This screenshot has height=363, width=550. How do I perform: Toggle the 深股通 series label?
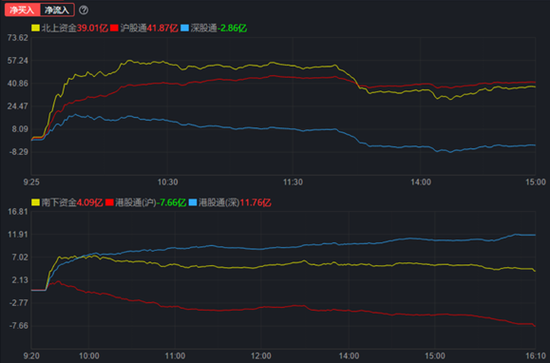[204, 28]
